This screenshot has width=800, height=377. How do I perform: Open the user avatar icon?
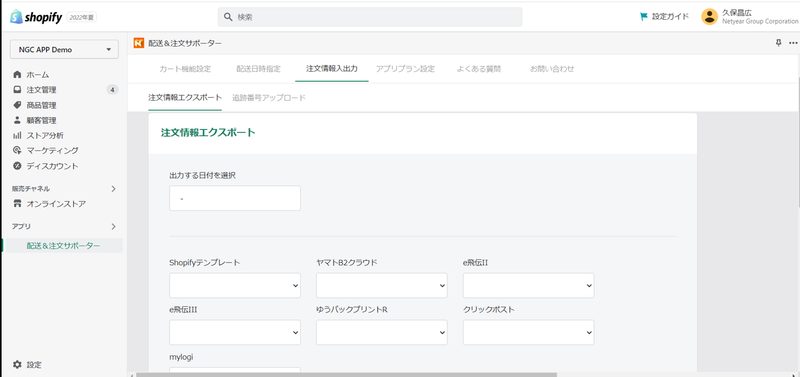tap(709, 17)
